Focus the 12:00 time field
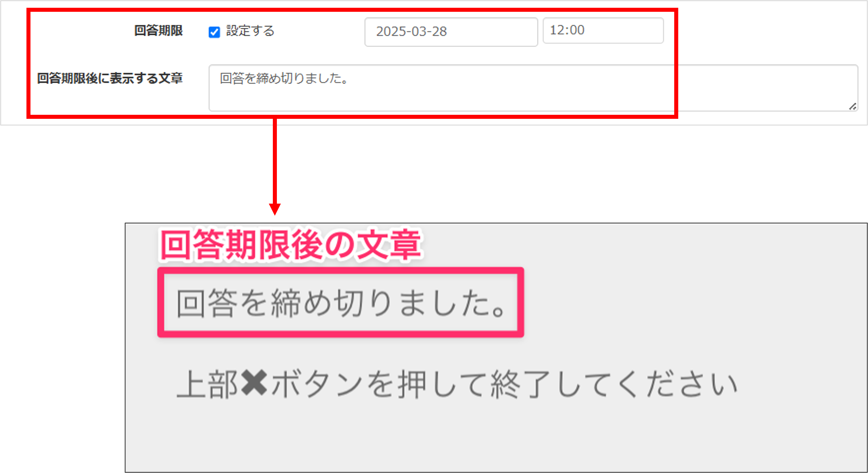 603,30
